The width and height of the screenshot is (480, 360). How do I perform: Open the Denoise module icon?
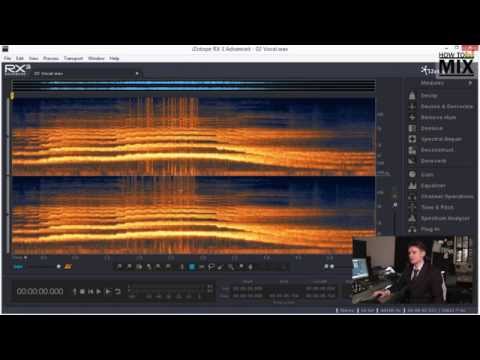tap(412, 128)
